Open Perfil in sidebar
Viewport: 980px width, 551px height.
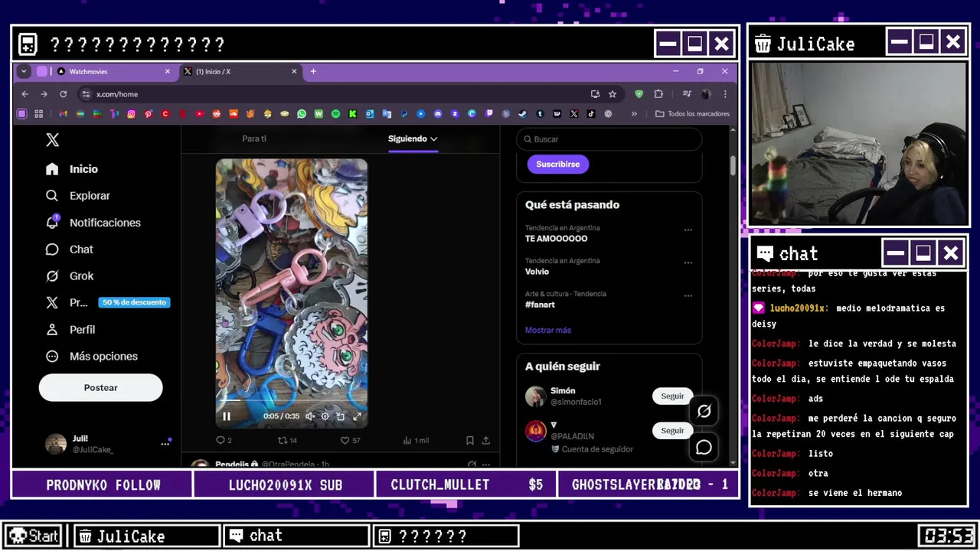70,330
